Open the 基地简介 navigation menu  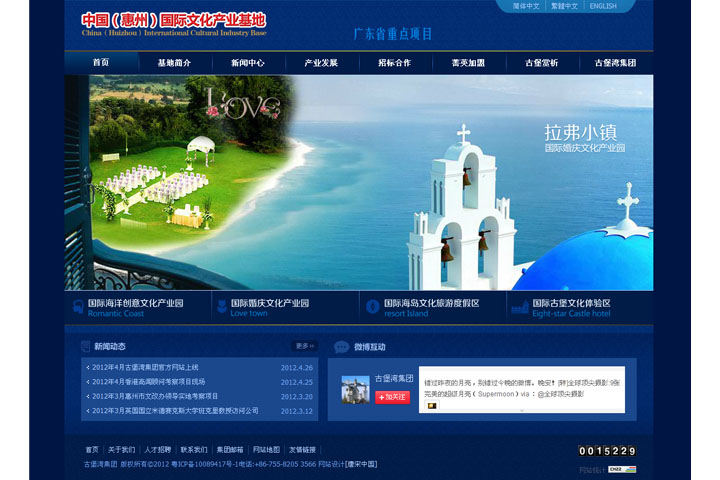pyautogui.click(x=173, y=63)
